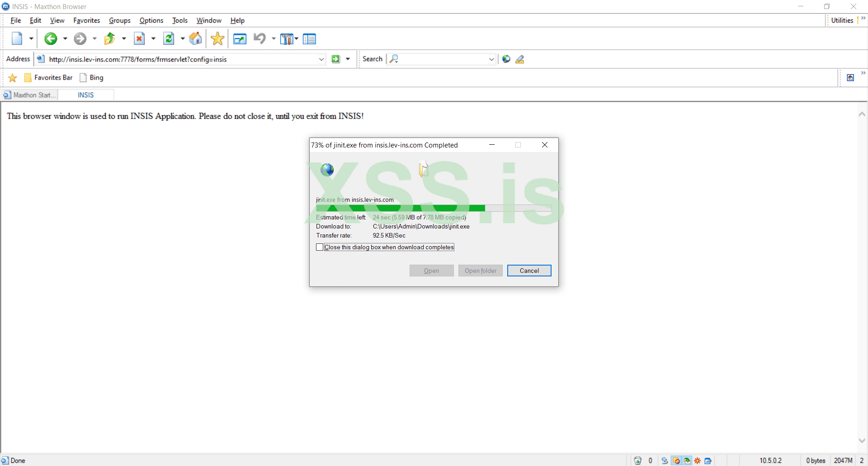Go to the Home page icon
The height and width of the screenshot is (466, 868).
(x=195, y=39)
